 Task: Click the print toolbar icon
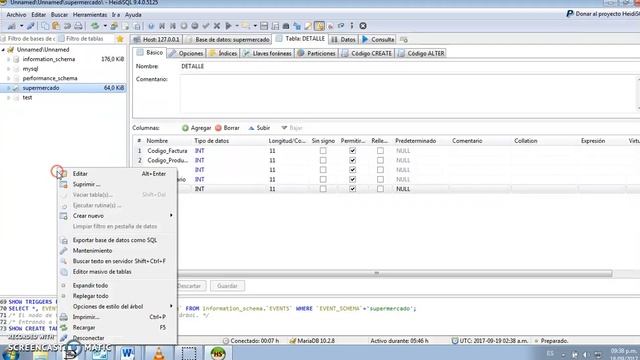pos(78,26)
